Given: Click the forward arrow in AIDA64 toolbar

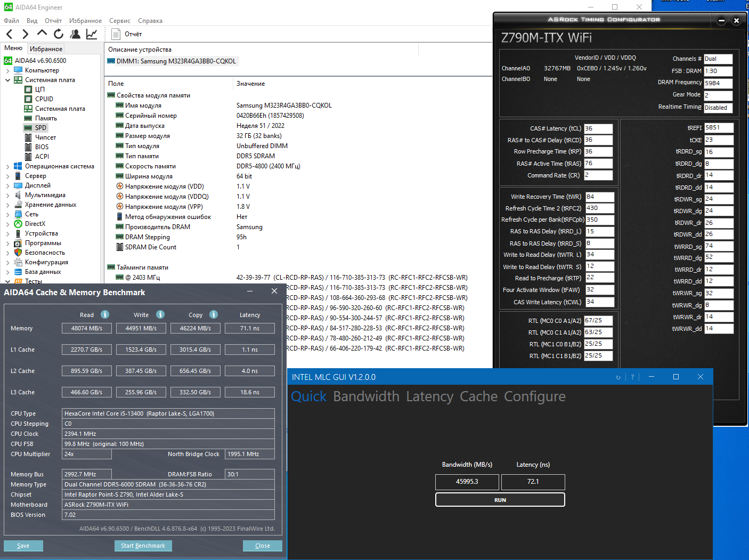Looking at the screenshot, I should coord(25,34).
